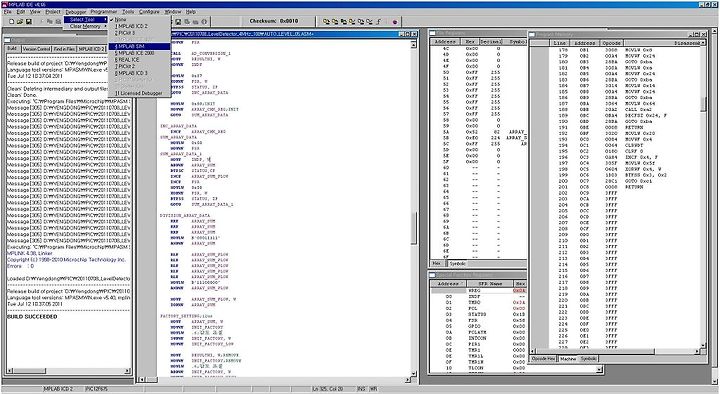The image size is (720, 394).
Task: Click Program Memory vertical scrollbar thumb
Action: coord(703,104)
